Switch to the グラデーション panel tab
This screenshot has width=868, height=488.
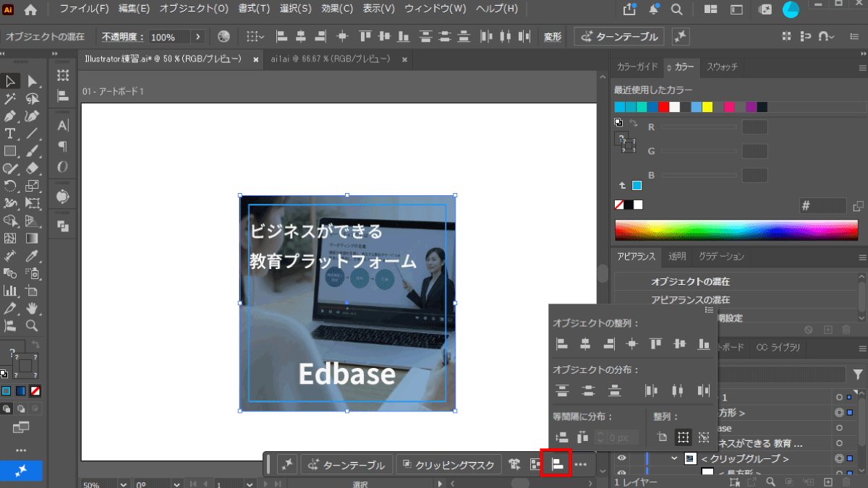[720, 257]
